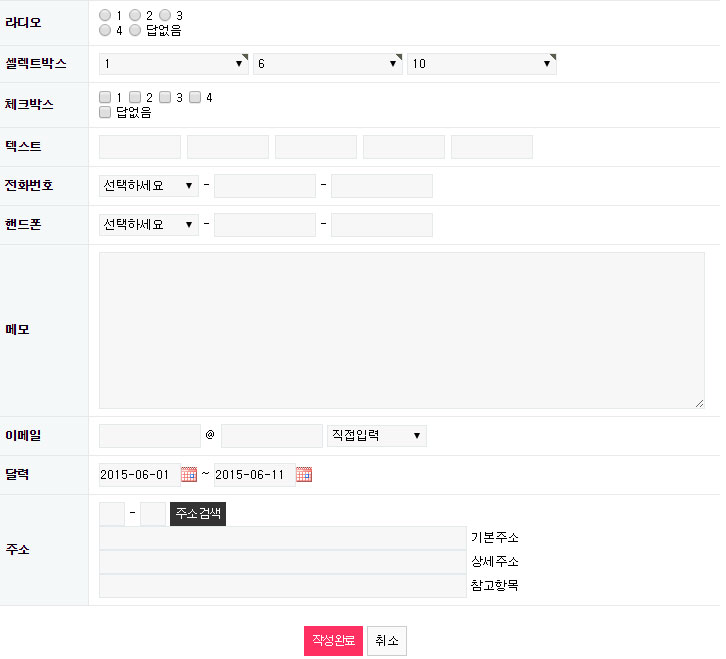Select radio option 2
The image size is (726, 659).
pos(135,15)
